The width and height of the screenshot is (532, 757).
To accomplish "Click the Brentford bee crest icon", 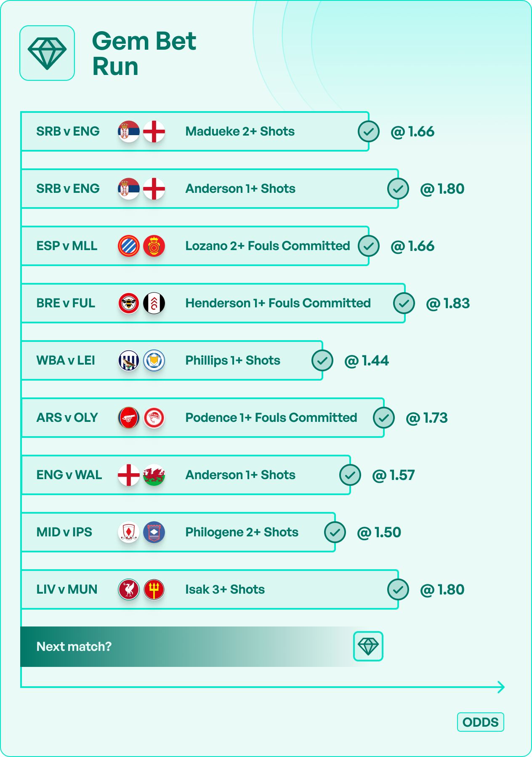I will click(x=128, y=303).
